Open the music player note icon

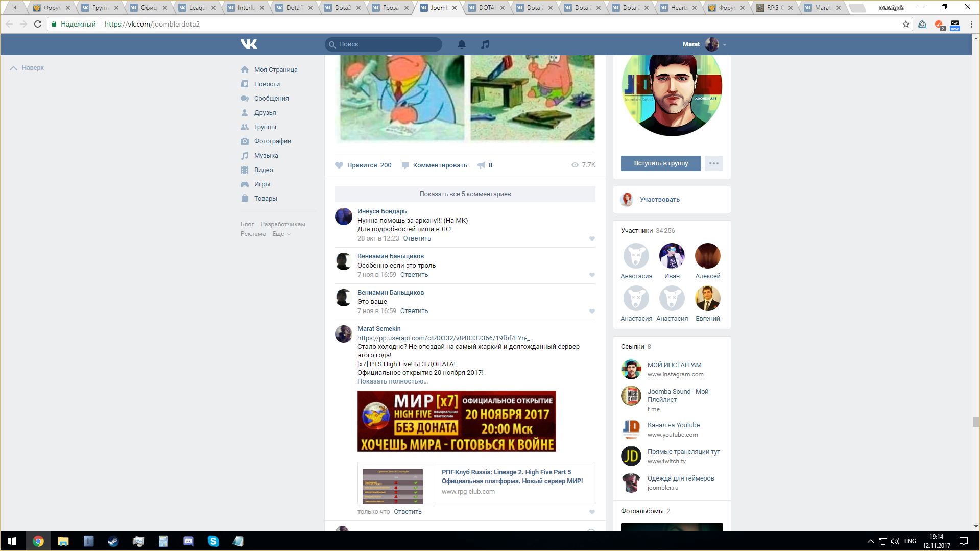click(485, 44)
